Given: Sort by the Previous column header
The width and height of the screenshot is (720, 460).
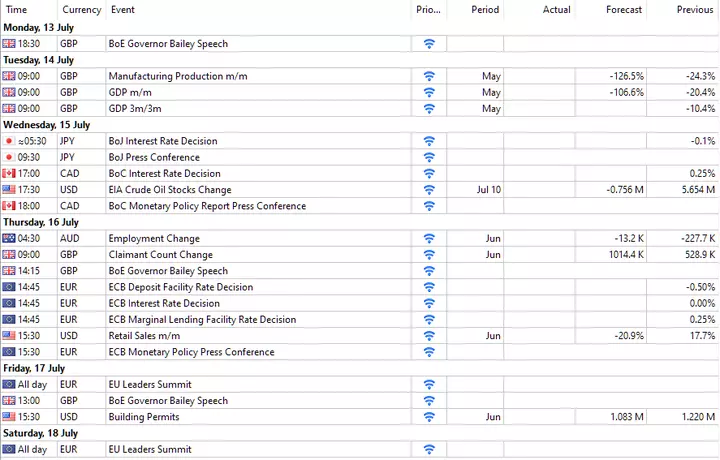Looking at the screenshot, I should coord(695,10).
